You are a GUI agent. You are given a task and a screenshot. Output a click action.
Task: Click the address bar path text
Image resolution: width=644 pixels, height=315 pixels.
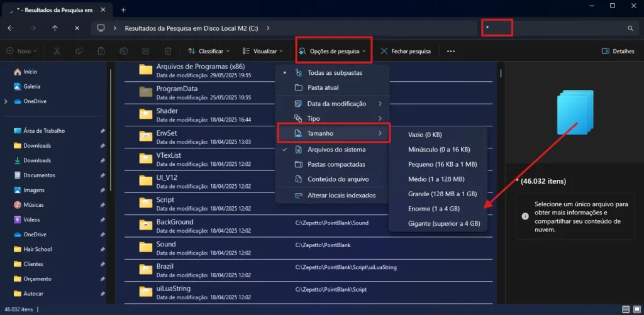[191, 28]
